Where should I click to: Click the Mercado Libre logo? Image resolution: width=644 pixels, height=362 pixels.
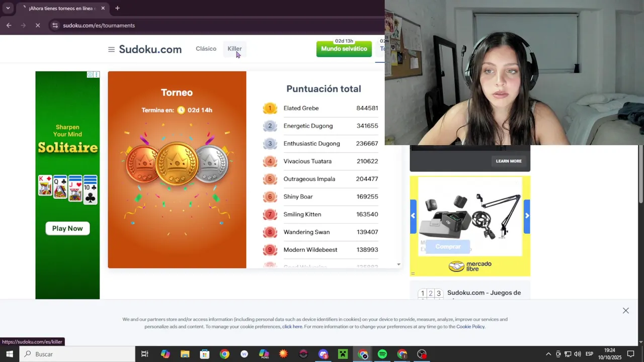tap(470, 266)
